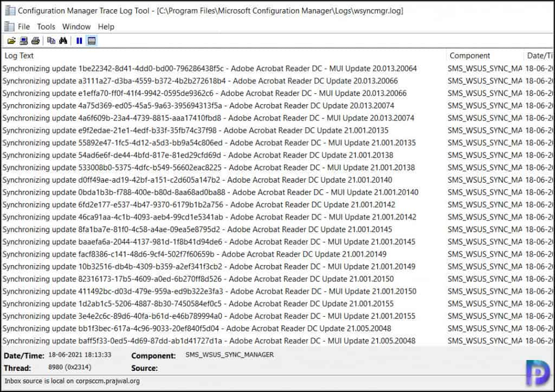Viewport: 555px width, 392px height.
Task: Select log row with update 54ad6e6f-de44-4bfd-817e-81ed29cfd69d
Action: pyautogui.click(x=277, y=155)
